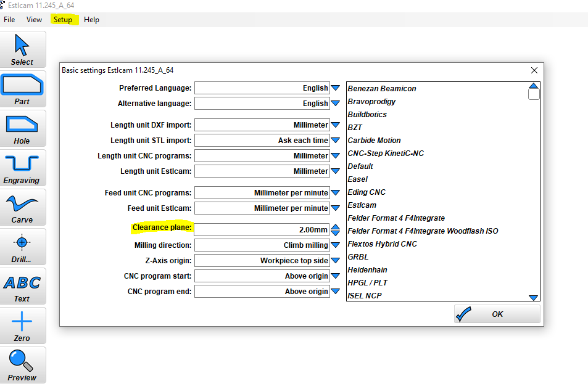This screenshot has width=588, height=389.
Task: Choose the Zero point tool
Action: tap(22, 326)
